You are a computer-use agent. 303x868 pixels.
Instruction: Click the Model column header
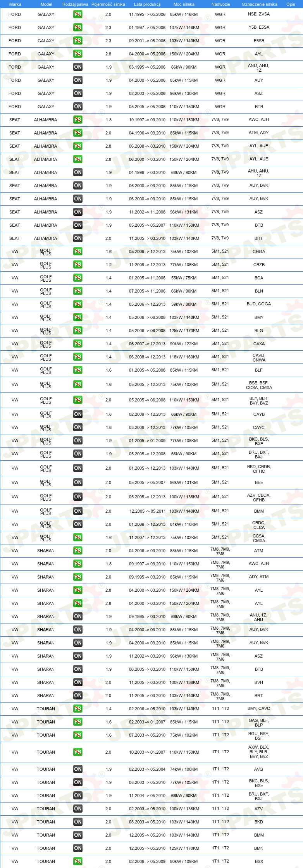pyautogui.click(x=46, y=4)
